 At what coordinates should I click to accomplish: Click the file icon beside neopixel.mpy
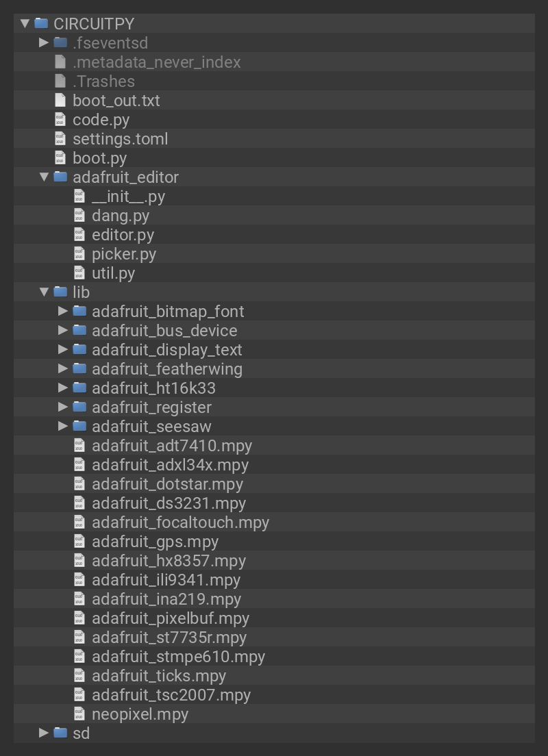(x=79, y=714)
